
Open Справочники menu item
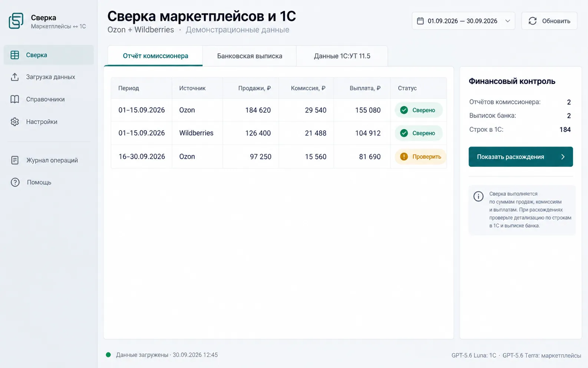(x=49, y=99)
